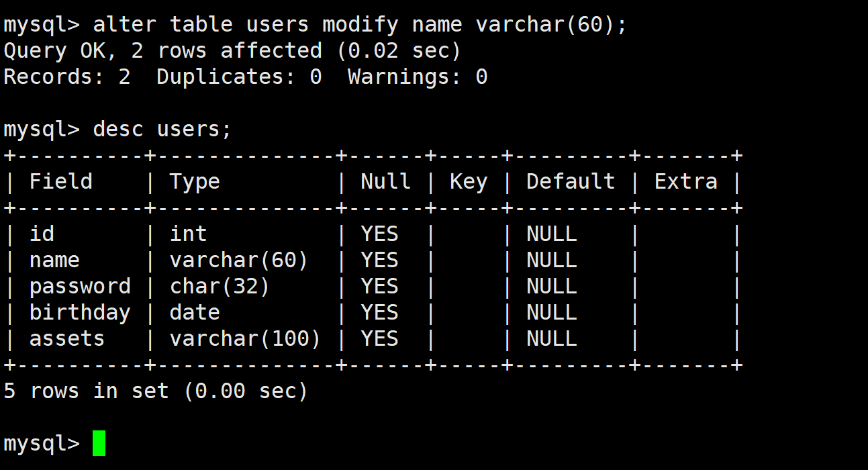Click the 'varchar(100)' type value
This screenshot has width=868, height=470.
245,339
